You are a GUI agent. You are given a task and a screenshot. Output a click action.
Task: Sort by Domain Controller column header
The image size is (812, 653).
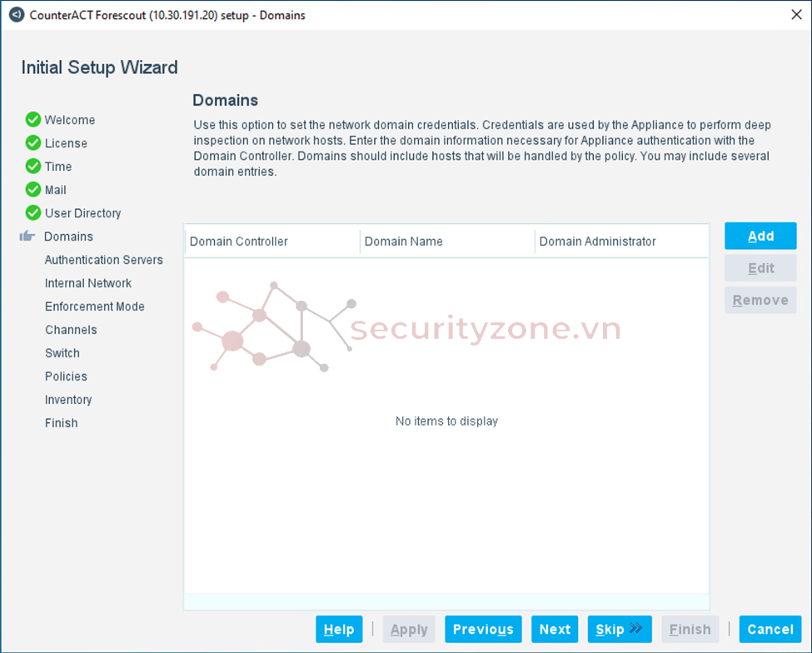[x=271, y=242]
